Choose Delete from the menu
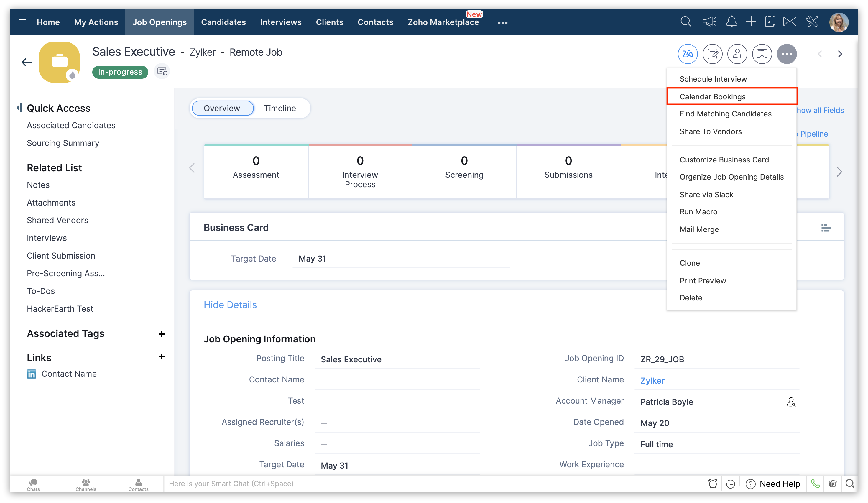Screen dimensions: 868x503 732,298
